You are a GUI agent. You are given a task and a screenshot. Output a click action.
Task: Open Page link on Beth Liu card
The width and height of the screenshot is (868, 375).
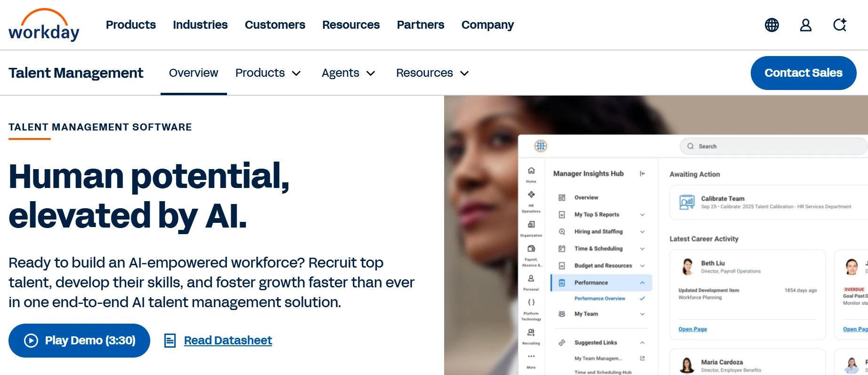(693, 329)
